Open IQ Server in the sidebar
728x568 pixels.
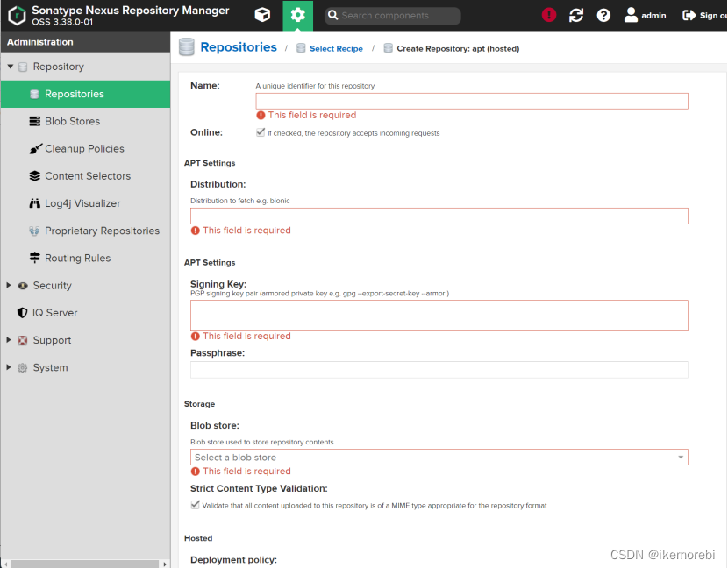85,313
